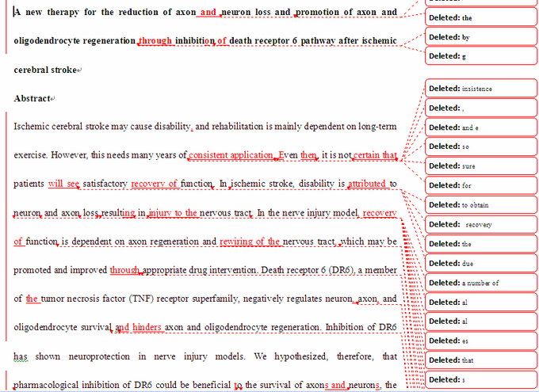Click the "Deleted: by" revision balloon
539x392 pixels.
(x=479, y=37)
